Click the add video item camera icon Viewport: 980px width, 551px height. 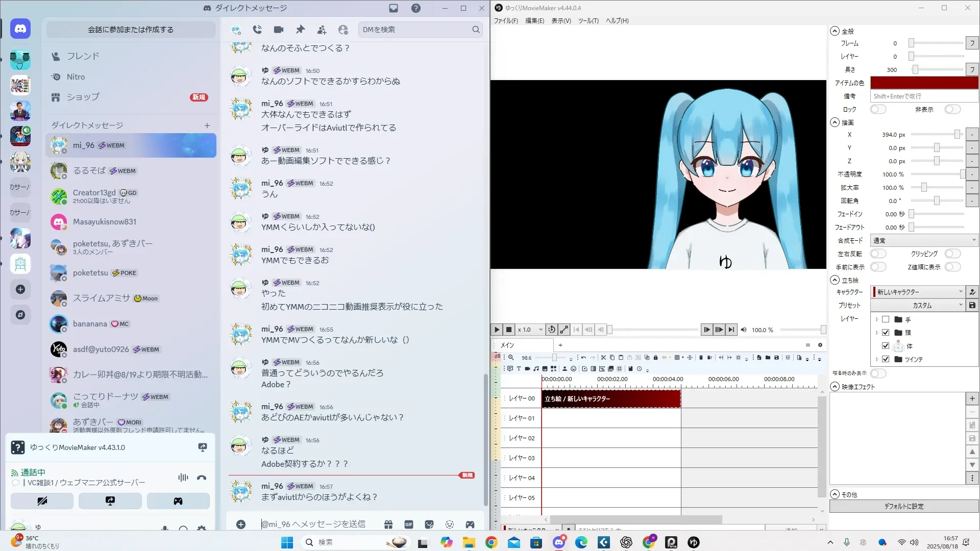[527, 369]
